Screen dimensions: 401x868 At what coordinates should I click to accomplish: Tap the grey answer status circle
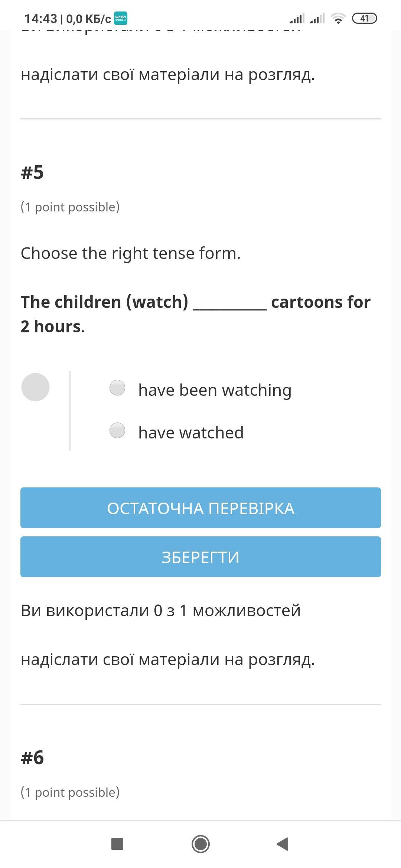coord(35,387)
